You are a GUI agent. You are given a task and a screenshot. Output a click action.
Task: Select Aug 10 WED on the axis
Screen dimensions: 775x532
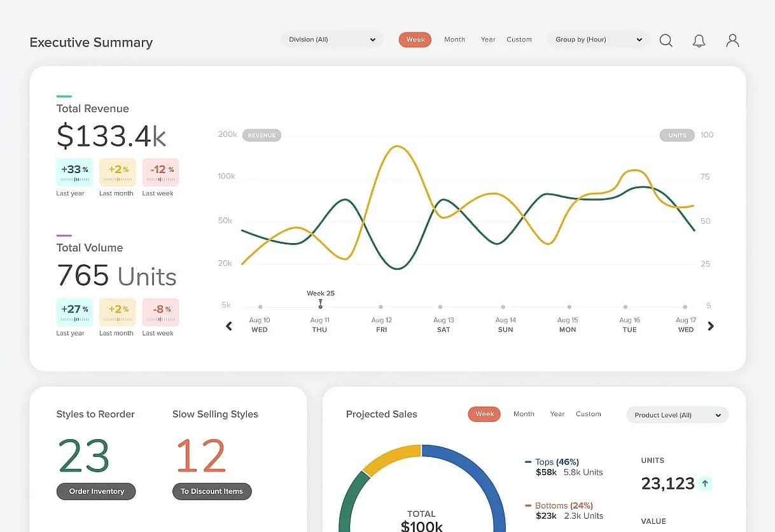pyautogui.click(x=260, y=325)
